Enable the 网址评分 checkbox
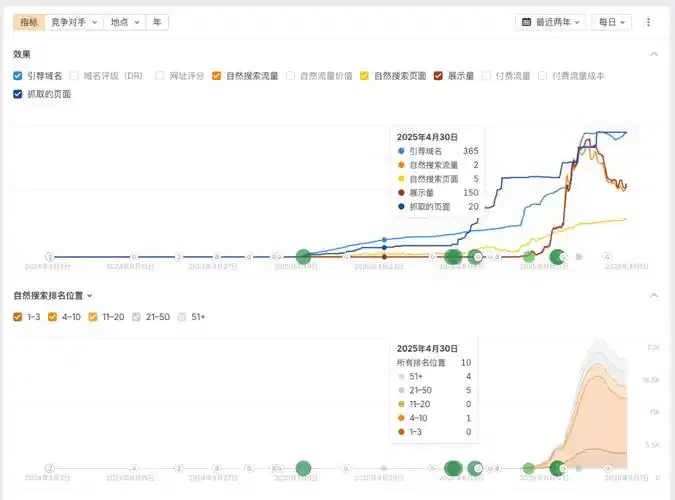Viewport: 675px width, 500px height. click(160, 76)
